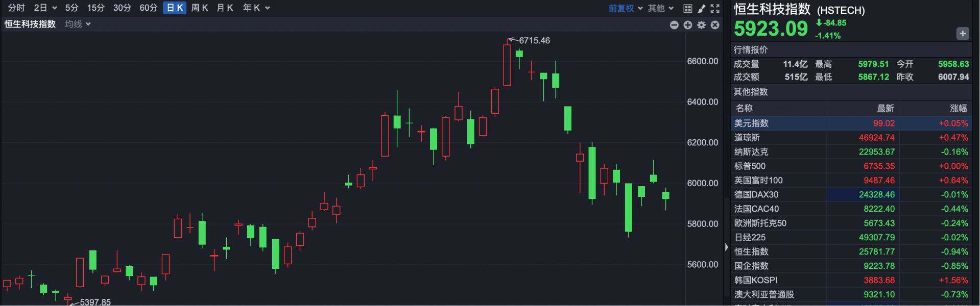This screenshot has width=980, height=306.
Task: Open 纳斯达克 from other indices list
Action: point(751,151)
